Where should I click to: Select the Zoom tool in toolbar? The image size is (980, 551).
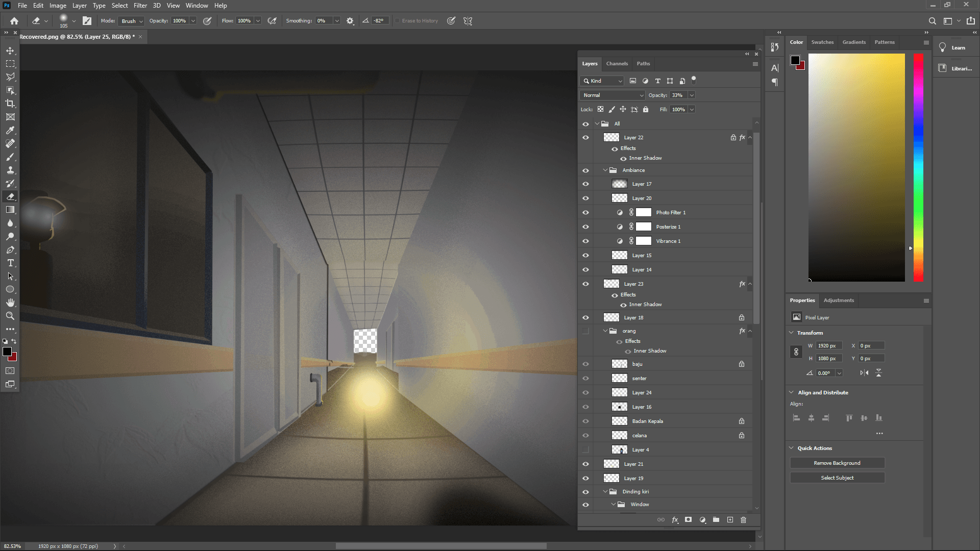click(10, 316)
